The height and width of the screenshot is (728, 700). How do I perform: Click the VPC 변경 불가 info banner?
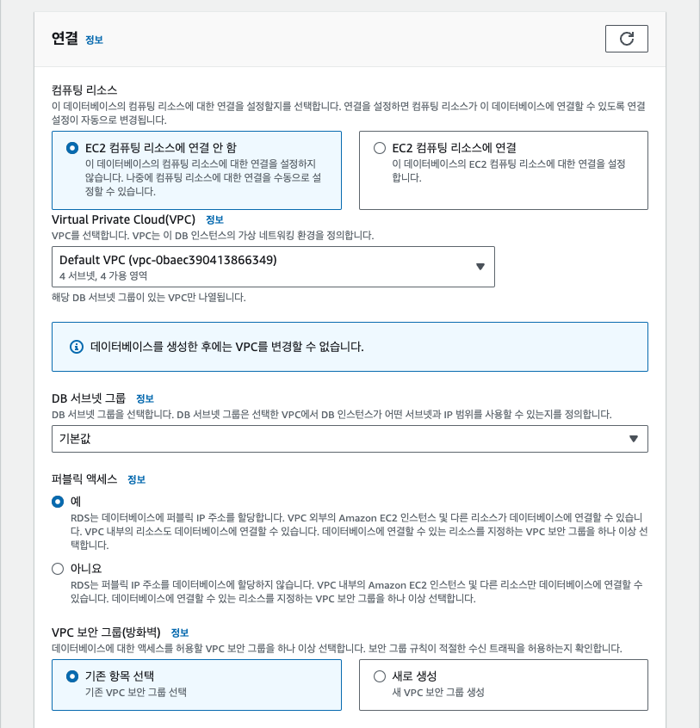coord(350,347)
